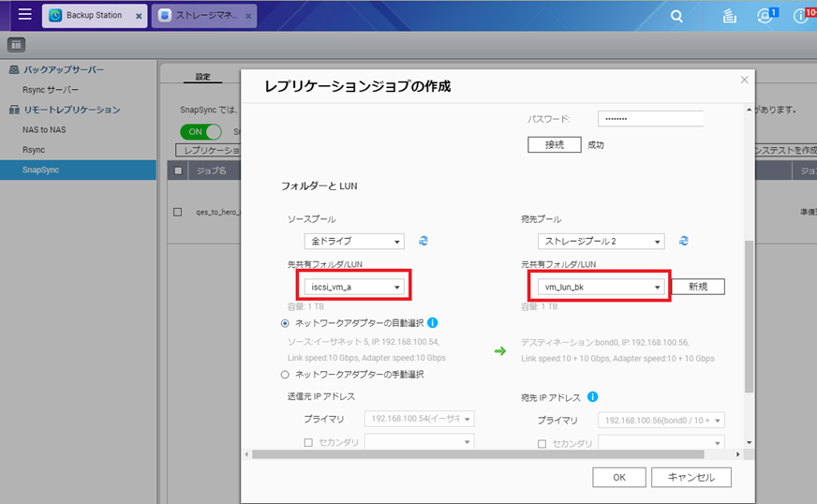
Task: Click info icon beside automatic adapter selection
Action: pos(433,322)
